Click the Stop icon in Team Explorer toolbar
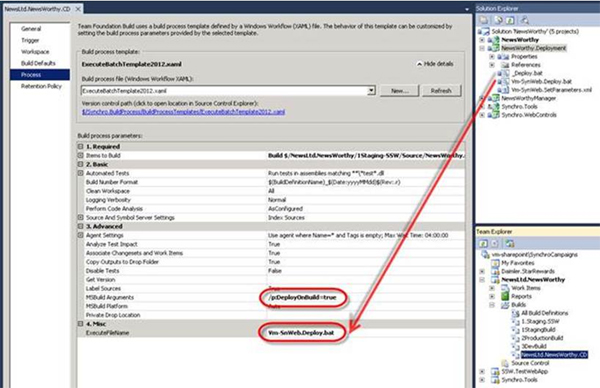Viewport: 600px width, 388px height. (x=495, y=243)
